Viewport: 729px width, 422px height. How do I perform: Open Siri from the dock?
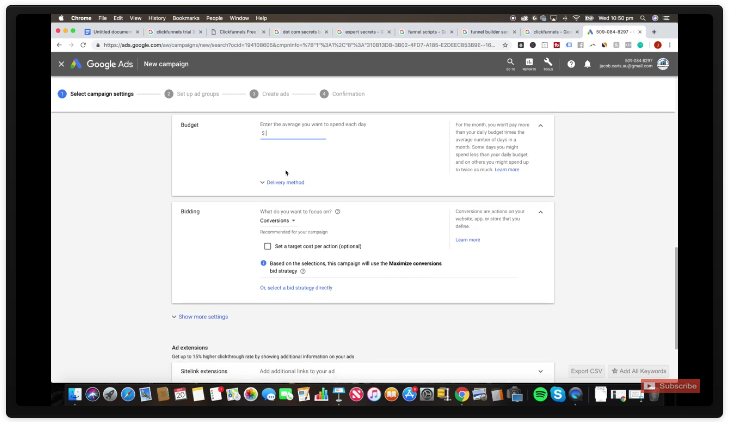pyautogui.click(x=92, y=395)
